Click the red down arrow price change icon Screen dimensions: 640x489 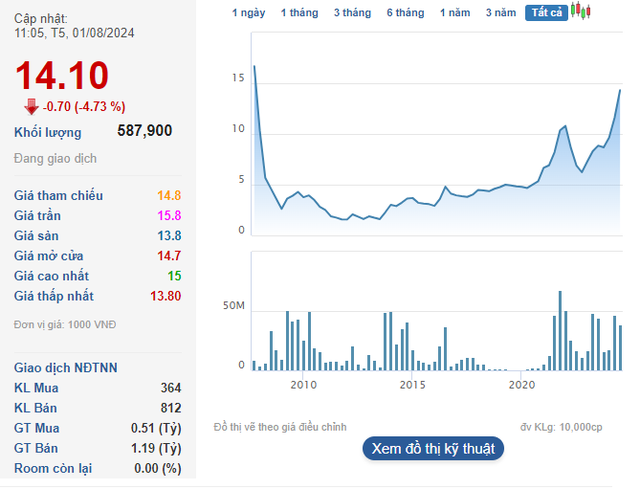pos(31,106)
